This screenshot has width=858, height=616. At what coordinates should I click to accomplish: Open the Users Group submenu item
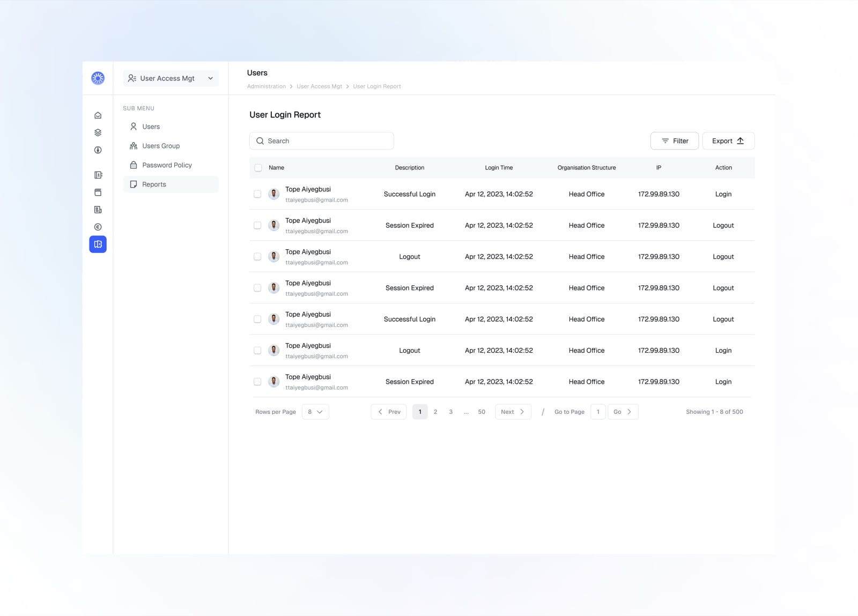(171, 146)
